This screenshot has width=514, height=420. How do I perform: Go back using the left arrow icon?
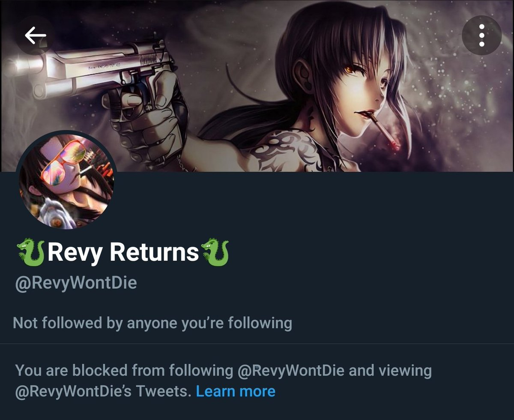(35, 36)
